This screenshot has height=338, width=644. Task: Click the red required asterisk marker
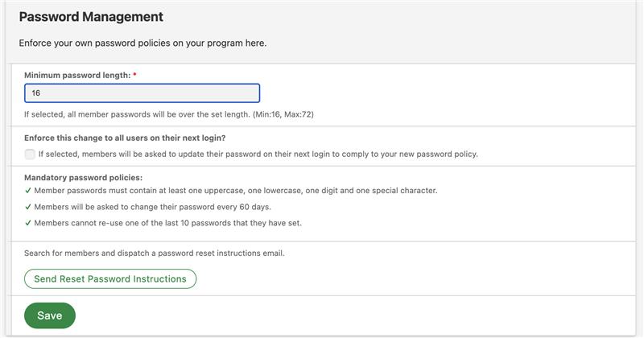[134, 75]
